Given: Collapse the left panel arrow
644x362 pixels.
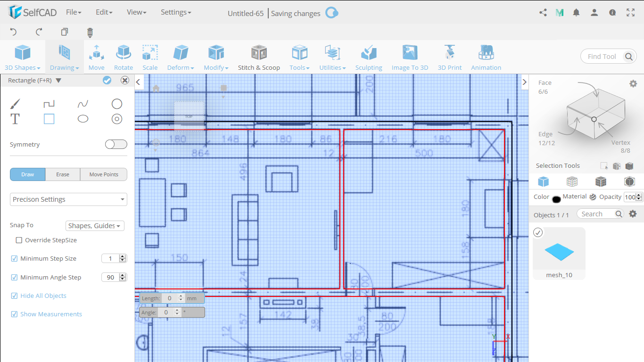Looking at the screenshot, I should coord(139,82).
